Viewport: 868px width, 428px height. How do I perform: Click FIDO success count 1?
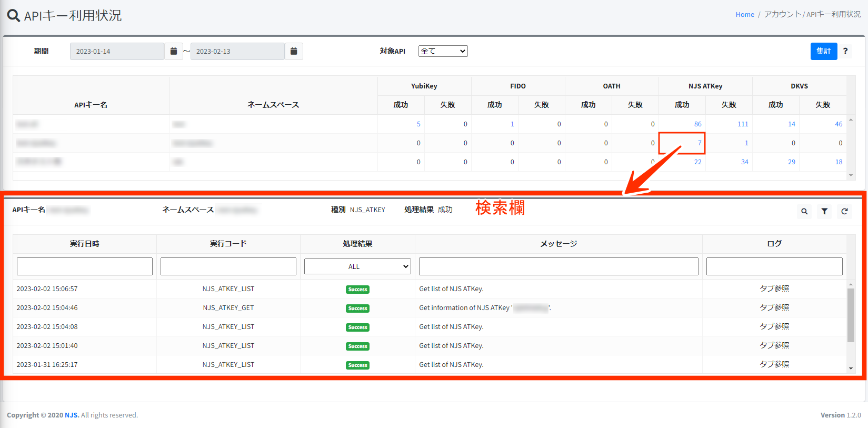(512, 124)
